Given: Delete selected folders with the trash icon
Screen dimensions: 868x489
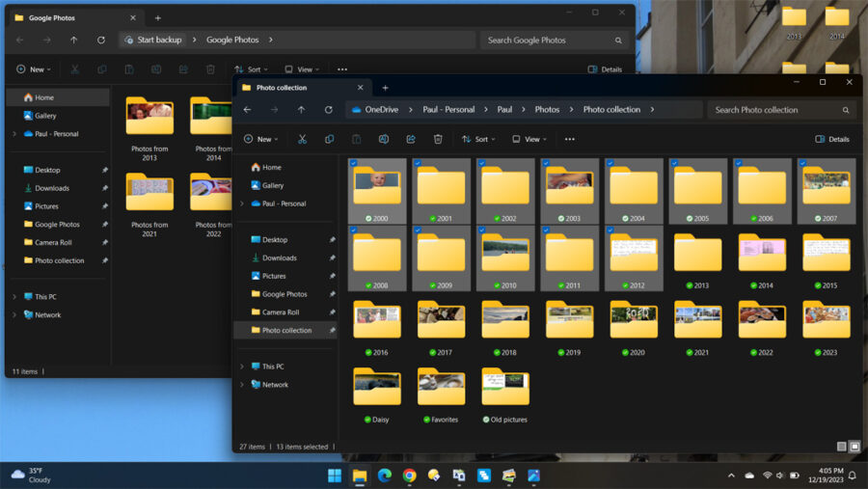Looking at the screenshot, I should tap(438, 139).
